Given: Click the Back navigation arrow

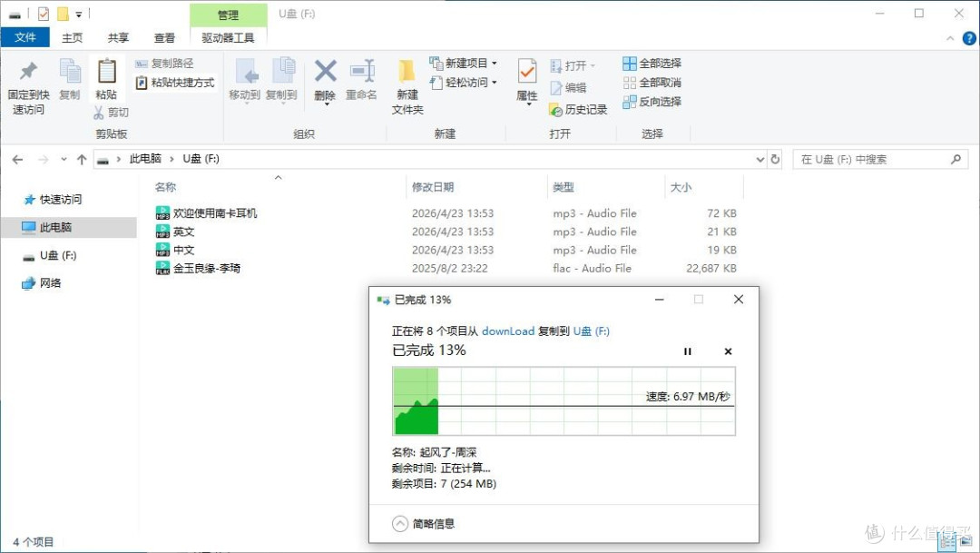Looking at the screenshot, I should (17, 160).
